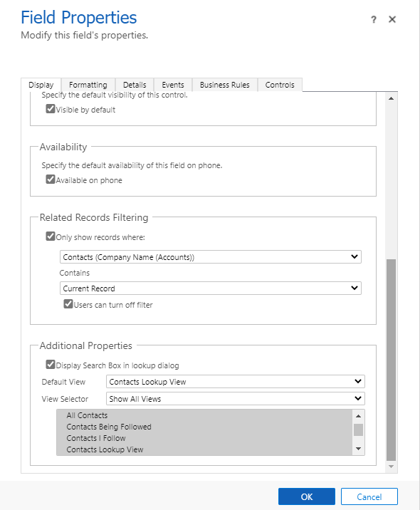Screen dimensions: 420x510
Task: Toggle Only show records where checkbox
Action: coord(51,236)
